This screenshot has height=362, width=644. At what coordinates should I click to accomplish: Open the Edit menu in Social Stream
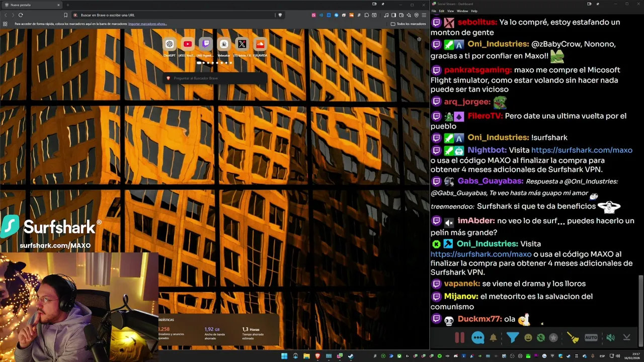pyautogui.click(x=441, y=11)
